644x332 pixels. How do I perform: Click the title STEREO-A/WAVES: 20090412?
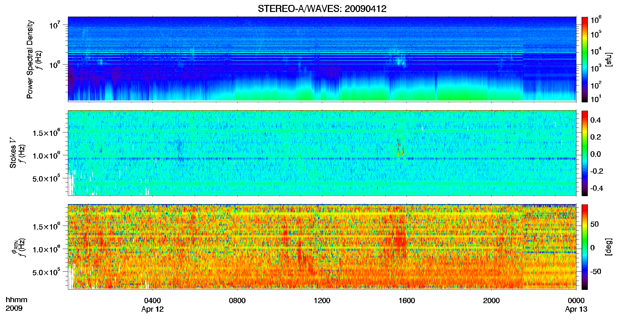322,9
